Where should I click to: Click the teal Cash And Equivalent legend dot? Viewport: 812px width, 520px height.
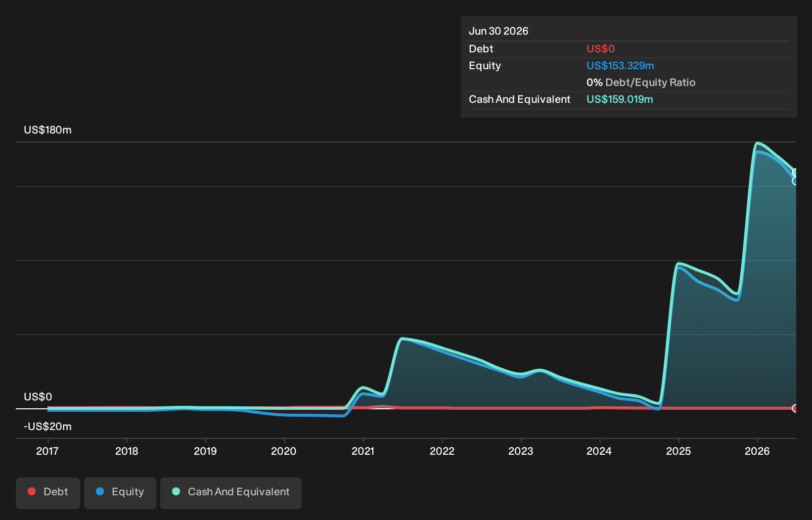click(176, 491)
